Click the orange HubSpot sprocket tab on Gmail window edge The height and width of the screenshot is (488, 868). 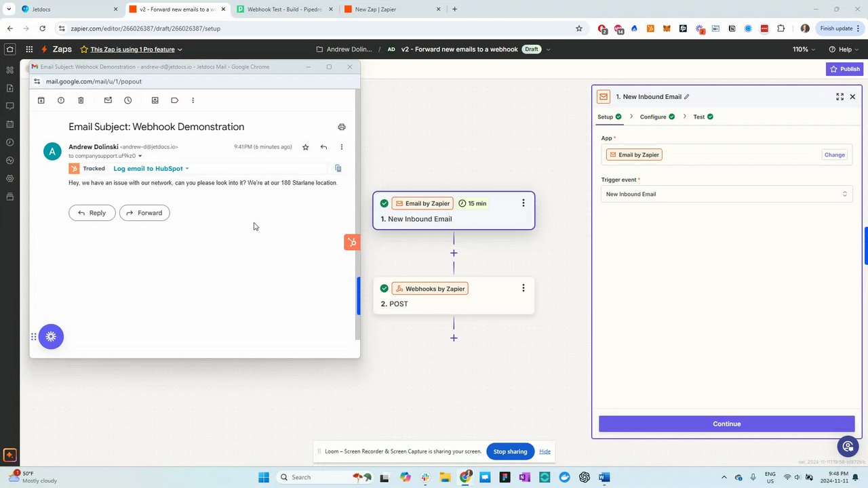352,242
